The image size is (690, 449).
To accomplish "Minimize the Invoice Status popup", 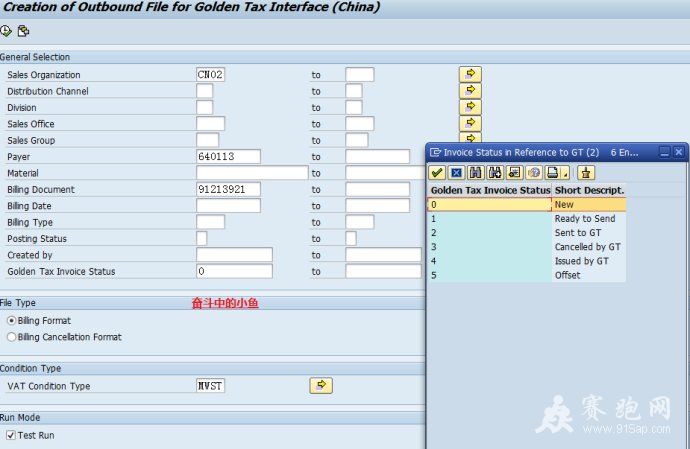I will (x=664, y=152).
